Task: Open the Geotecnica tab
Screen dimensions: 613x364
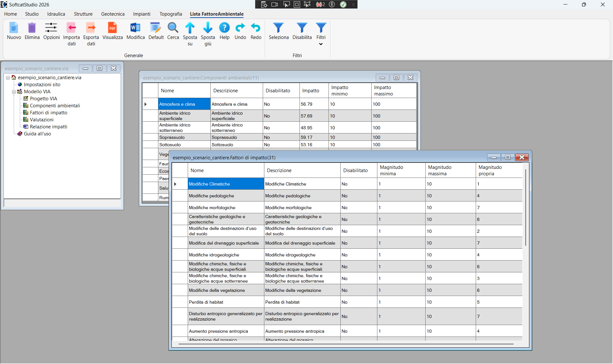Action: [113, 14]
